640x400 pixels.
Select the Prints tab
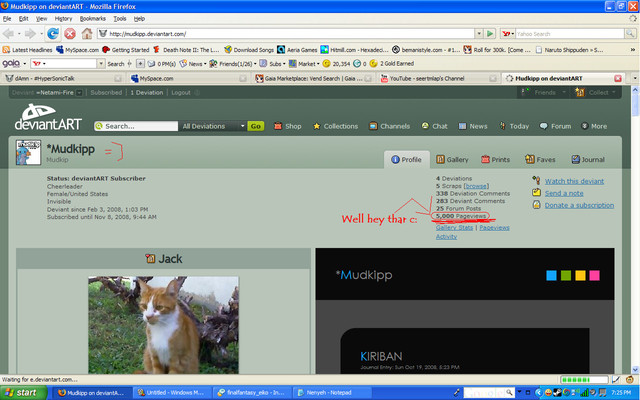click(x=496, y=160)
